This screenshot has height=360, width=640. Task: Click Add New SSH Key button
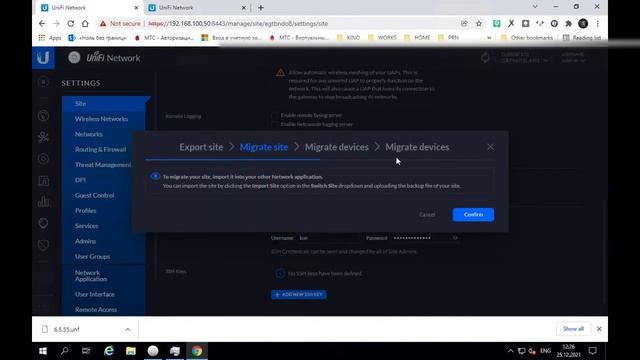coord(299,294)
